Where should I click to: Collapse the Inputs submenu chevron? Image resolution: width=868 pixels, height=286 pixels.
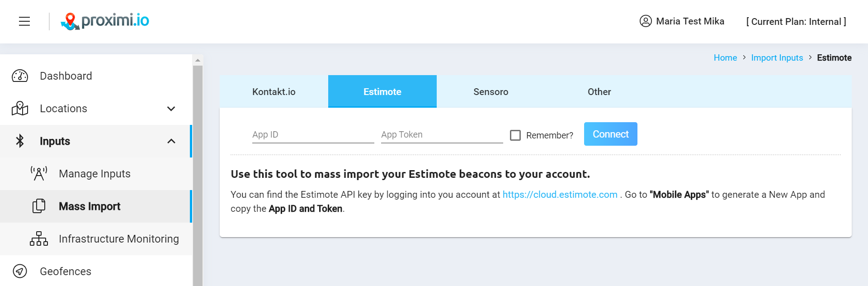(171, 141)
